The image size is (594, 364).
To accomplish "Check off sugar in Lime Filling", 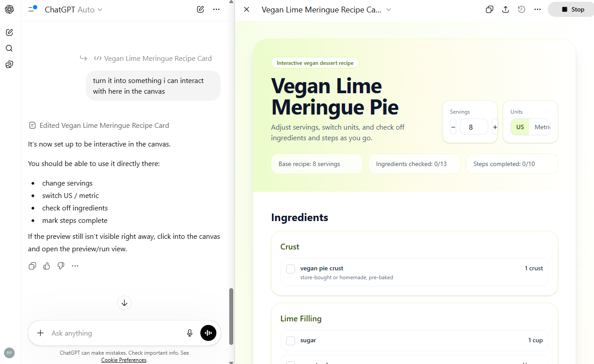I will pos(290,340).
